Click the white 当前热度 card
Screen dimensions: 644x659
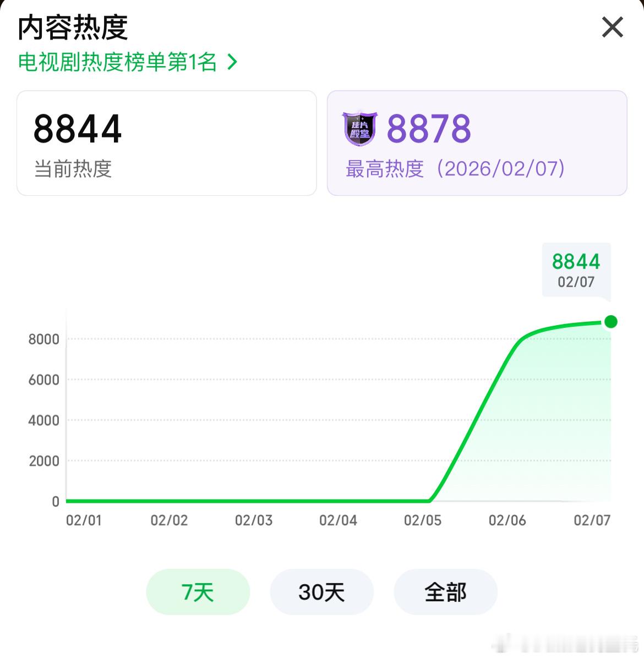coord(166,143)
